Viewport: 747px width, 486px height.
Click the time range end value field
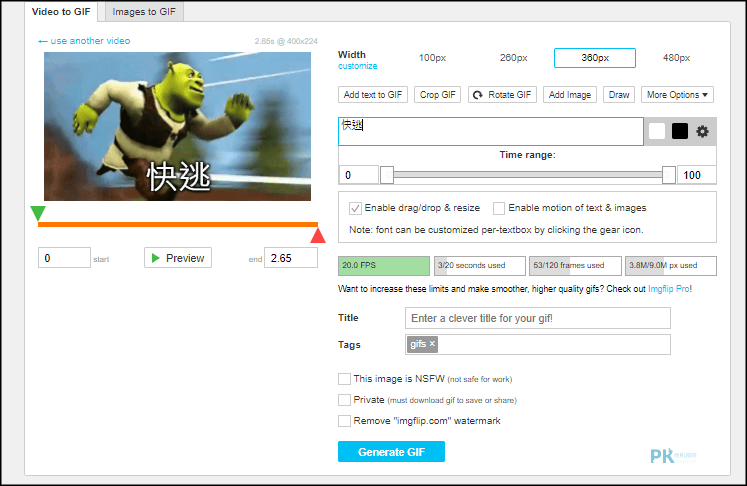coord(697,175)
